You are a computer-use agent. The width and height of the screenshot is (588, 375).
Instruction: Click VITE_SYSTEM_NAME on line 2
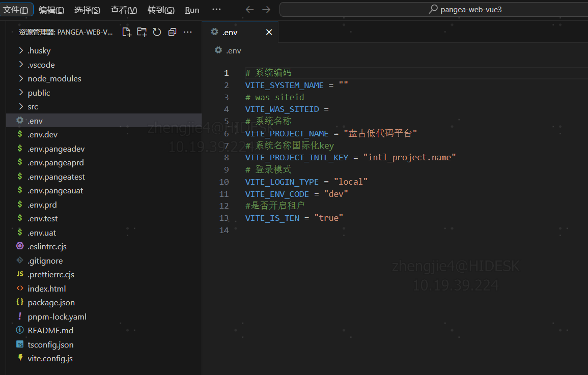[284, 85]
